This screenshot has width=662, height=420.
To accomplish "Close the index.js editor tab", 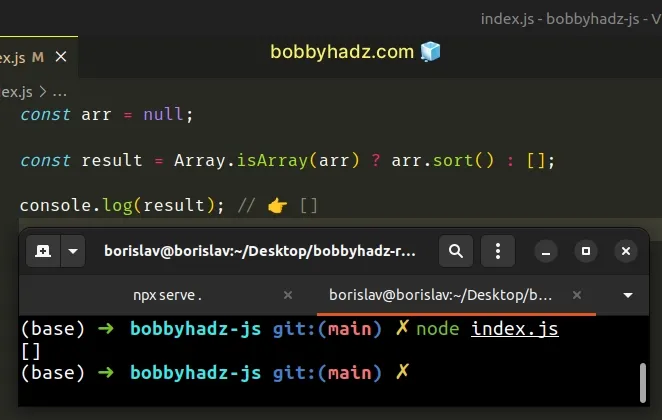I will point(61,57).
